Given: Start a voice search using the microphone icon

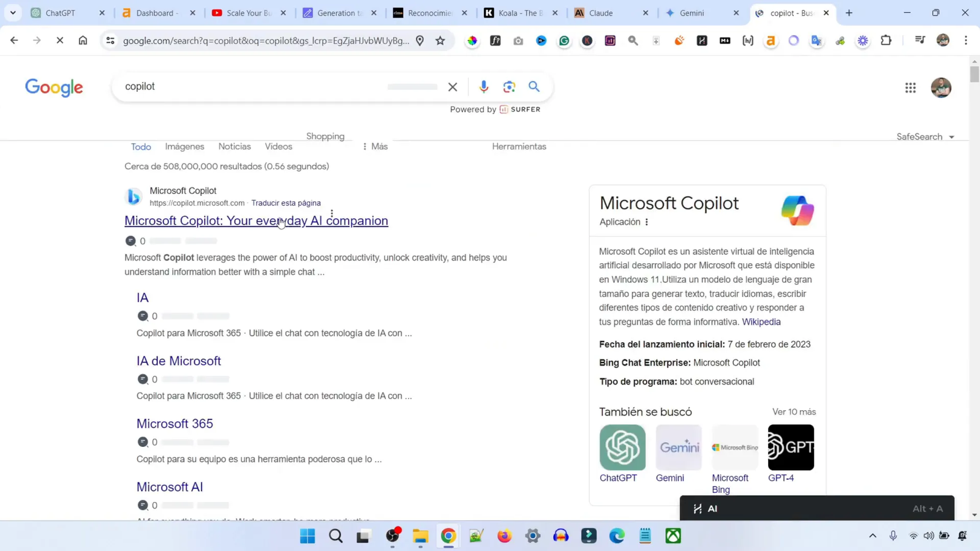Looking at the screenshot, I should [483, 86].
